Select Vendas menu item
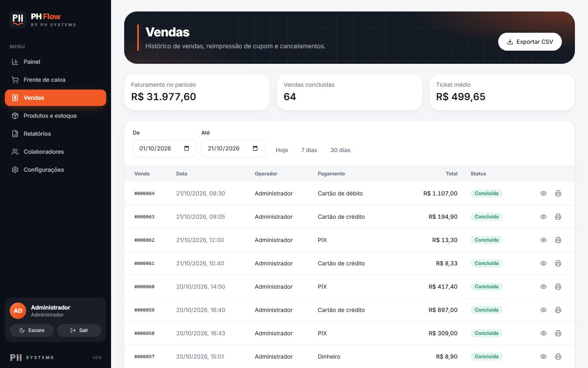This screenshot has height=368, width=588. 56,98
